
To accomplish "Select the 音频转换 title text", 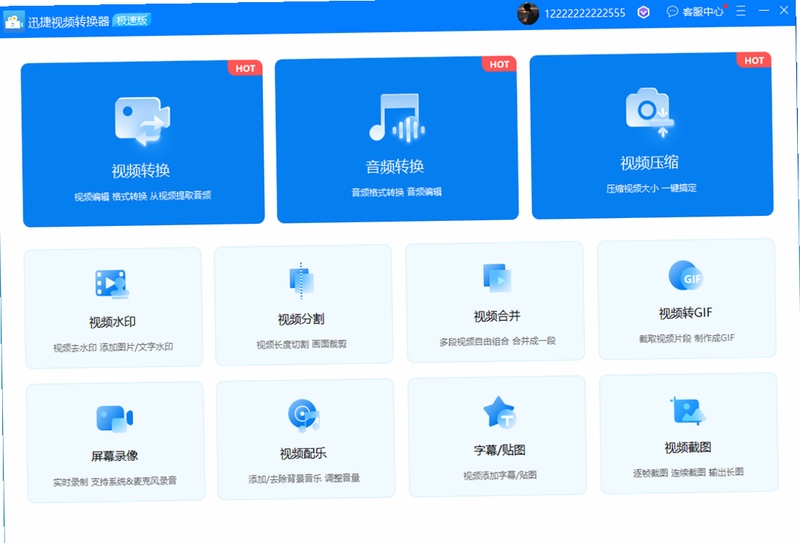I will pyautogui.click(x=395, y=166).
